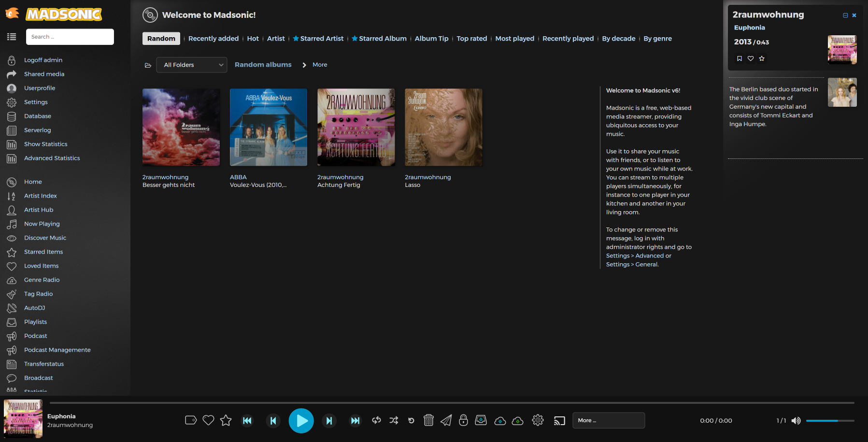Image resolution: width=868 pixels, height=442 pixels.
Task: Select the By genre tab
Action: pos(657,39)
